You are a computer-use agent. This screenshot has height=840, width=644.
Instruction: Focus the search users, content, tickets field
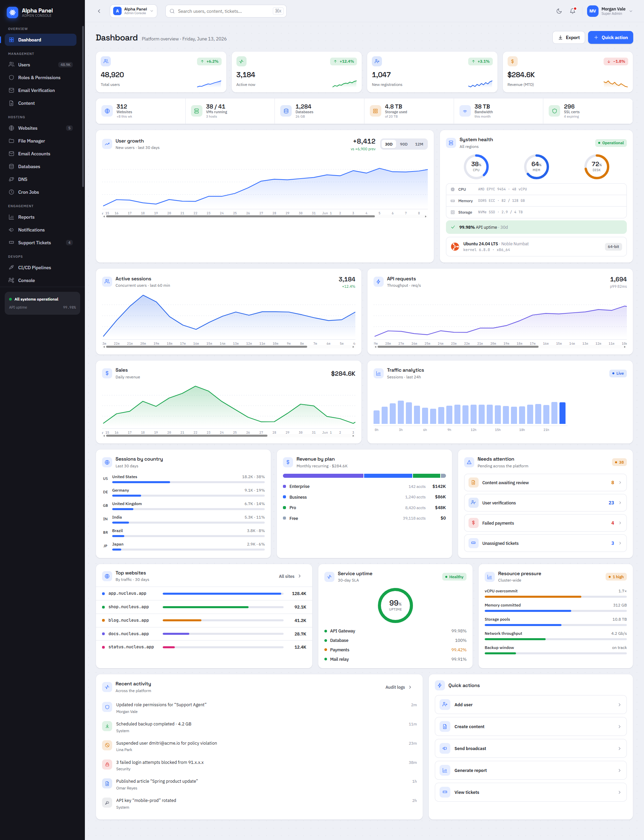226,11
